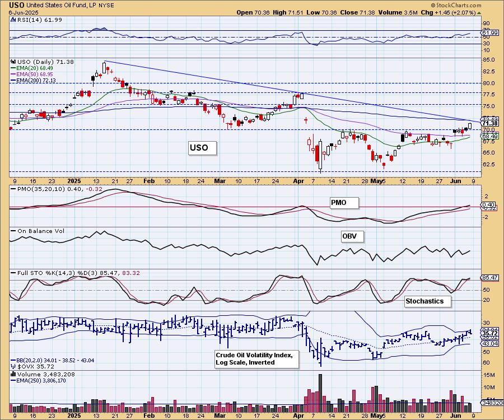
Task: Click the Close 71.38 header value
Action: [357, 12]
